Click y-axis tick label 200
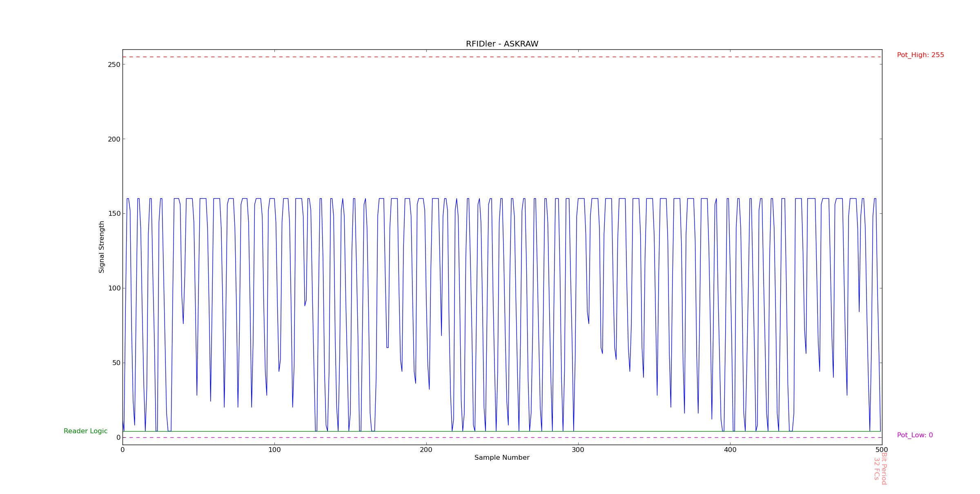This screenshot has height=494, width=980. (114, 139)
